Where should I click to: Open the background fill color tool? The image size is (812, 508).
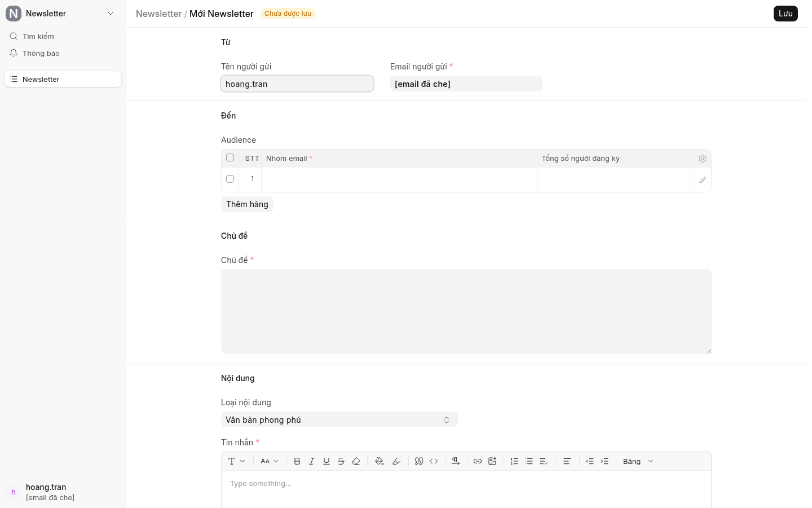point(379,461)
